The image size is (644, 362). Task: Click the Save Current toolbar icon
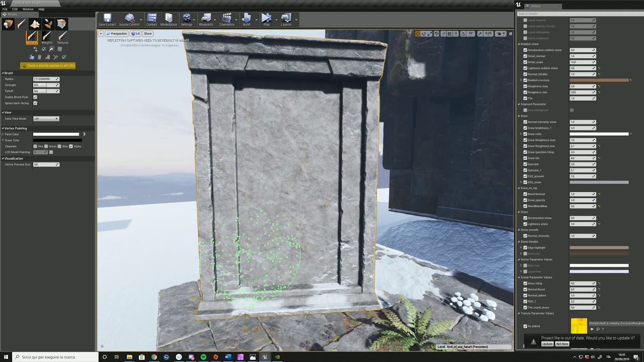pyautogui.click(x=107, y=20)
